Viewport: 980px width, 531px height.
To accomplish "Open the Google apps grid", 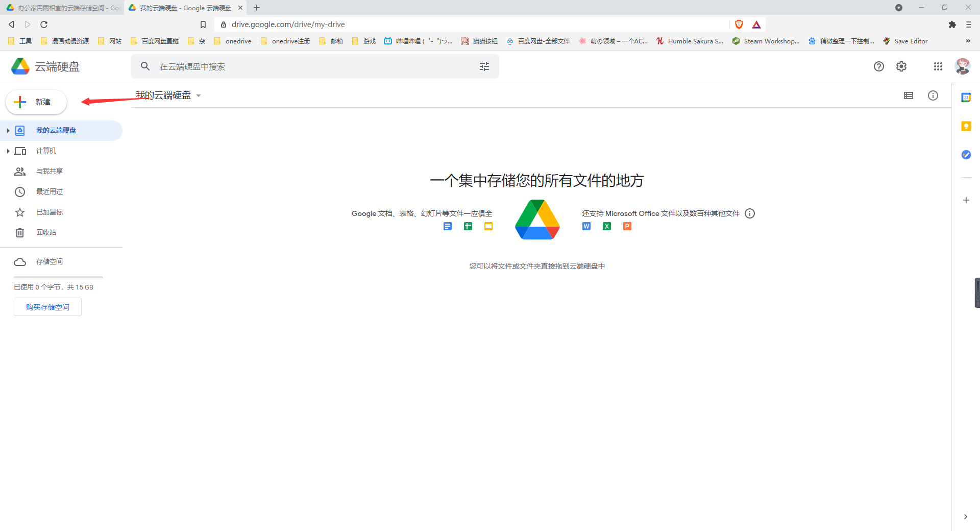I will [938, 66].
